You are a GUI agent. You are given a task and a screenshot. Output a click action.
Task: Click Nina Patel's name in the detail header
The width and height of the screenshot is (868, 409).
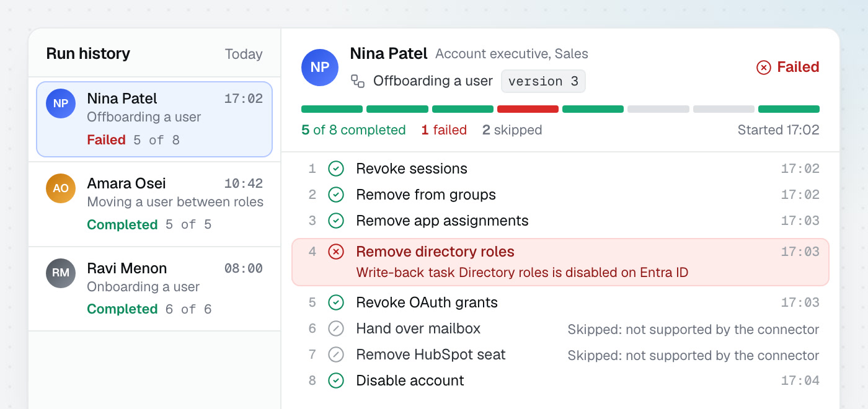point(389,54)
